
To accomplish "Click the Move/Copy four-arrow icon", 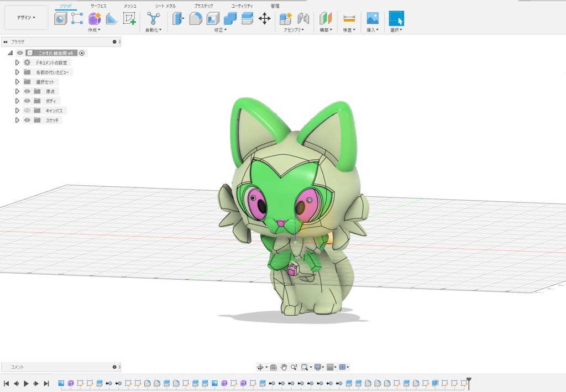I will [264, 19].
